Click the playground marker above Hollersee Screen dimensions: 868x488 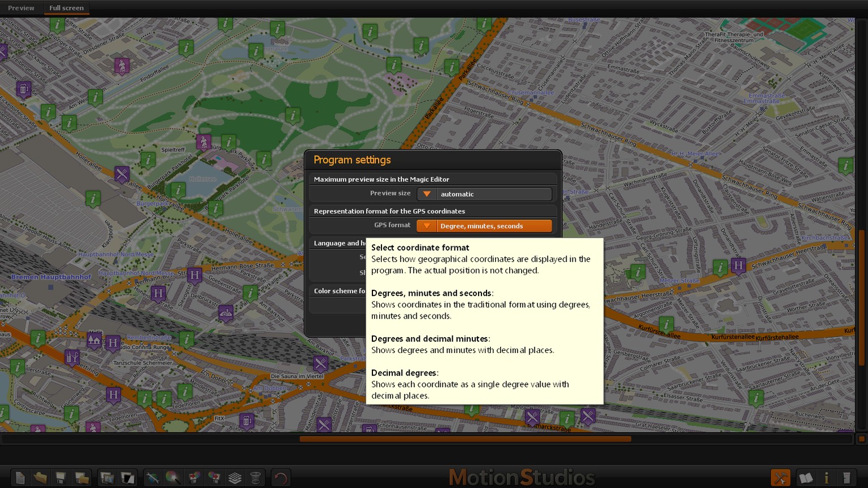coord(203,142)
